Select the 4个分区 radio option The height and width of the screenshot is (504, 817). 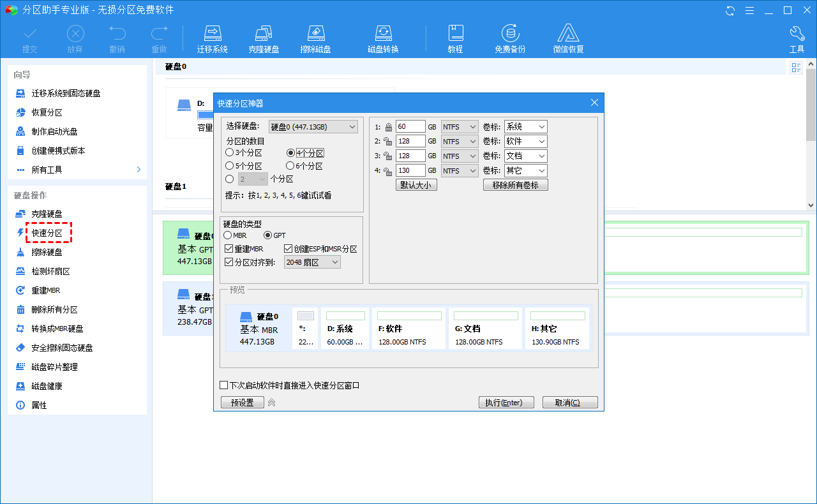(290, 152)
